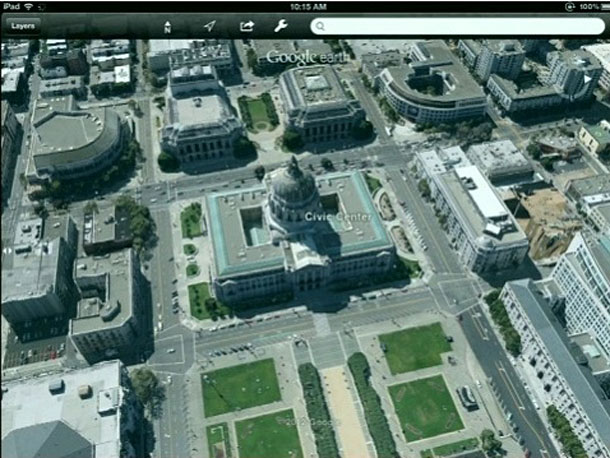Open the share arrow icon
The width and height of the screenshot is (610, 458).
(x=246, y=26)
